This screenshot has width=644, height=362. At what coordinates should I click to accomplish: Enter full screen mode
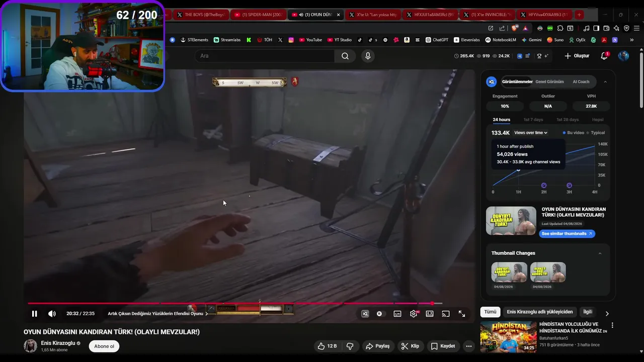[462, 314]
